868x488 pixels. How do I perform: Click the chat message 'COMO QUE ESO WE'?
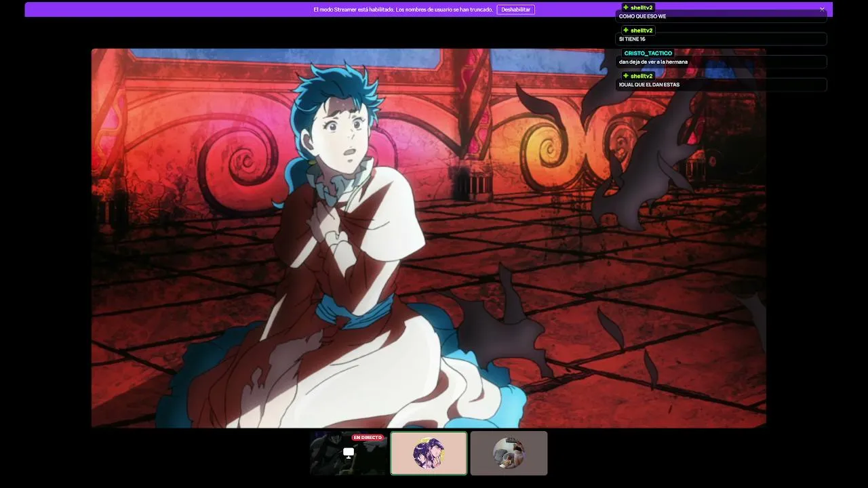click(643, 16)
